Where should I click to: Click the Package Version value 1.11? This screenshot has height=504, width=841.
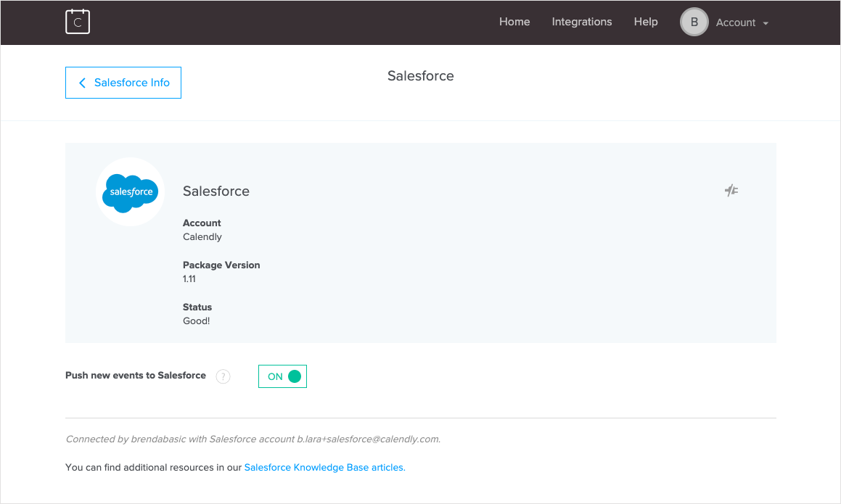(x=189, y=278)
